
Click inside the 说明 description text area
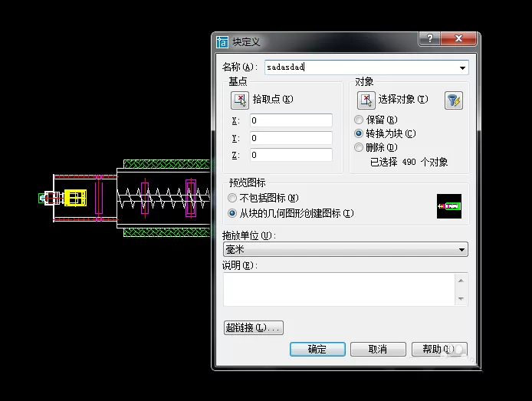tap(339, 289)
